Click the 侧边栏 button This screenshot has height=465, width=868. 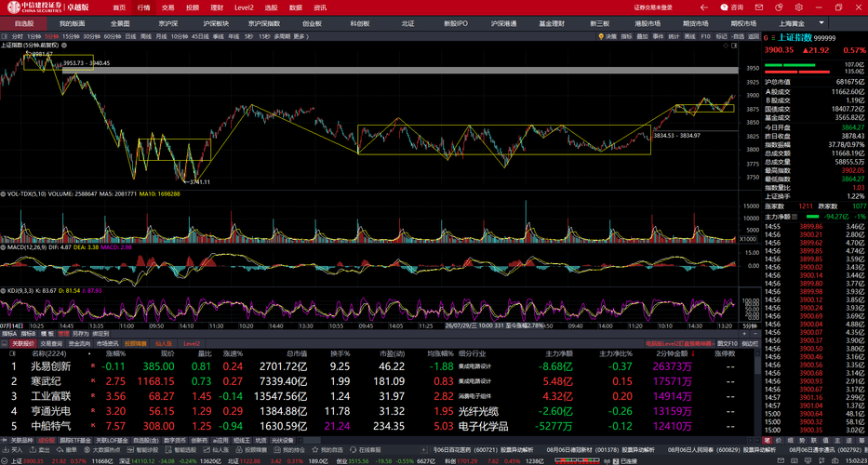pyautogui.click(x=748, y=343)
